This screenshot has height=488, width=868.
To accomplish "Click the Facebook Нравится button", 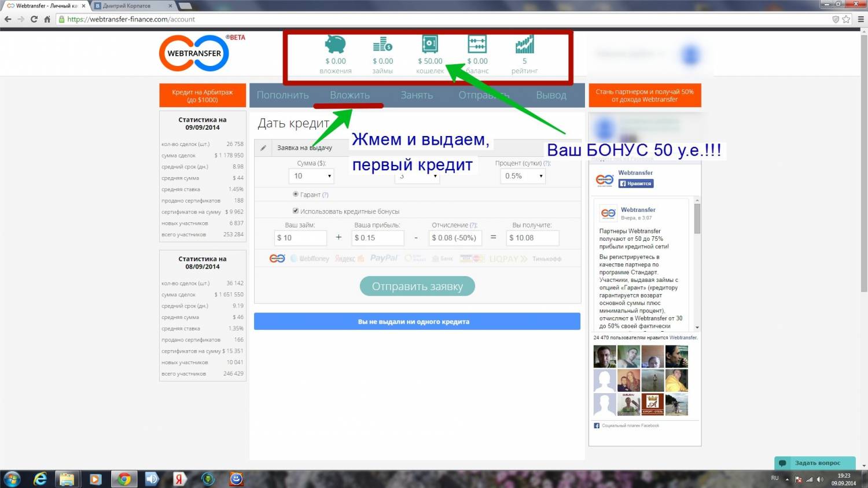I will coord(636,184).
